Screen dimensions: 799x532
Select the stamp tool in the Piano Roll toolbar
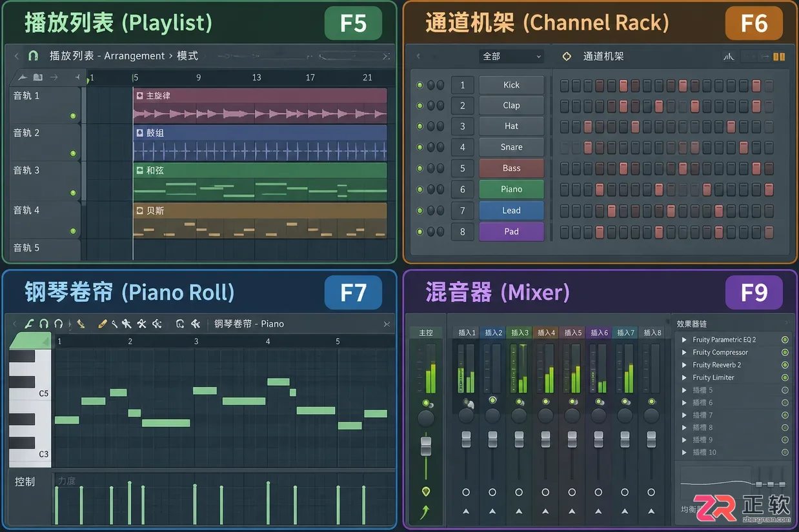point(80,324)
